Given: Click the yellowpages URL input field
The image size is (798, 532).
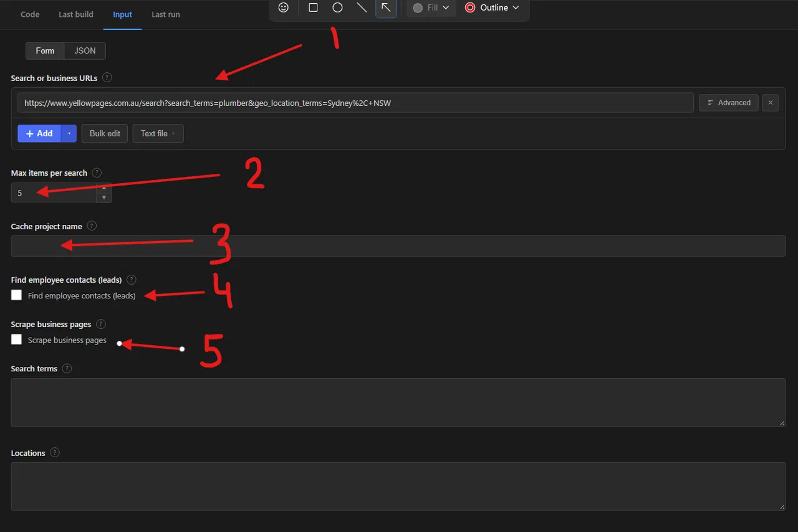Looking at the screenshot, I should pyautogui.click(x=355, y=103).
